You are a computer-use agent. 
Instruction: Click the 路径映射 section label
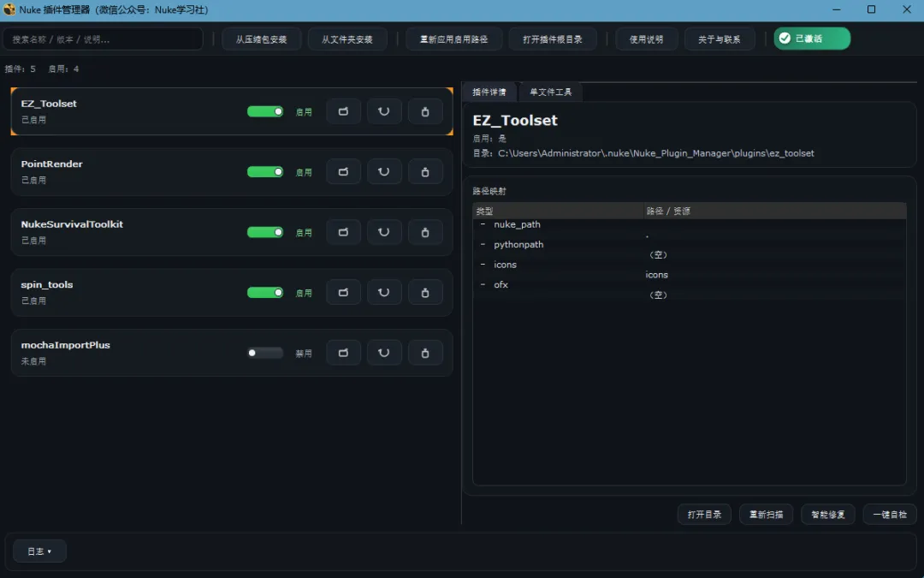(x=489, y=191)
